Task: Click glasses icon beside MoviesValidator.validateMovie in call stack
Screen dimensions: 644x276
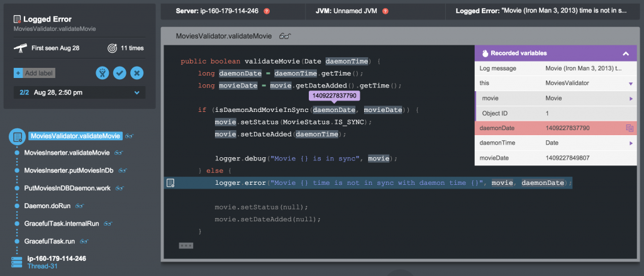Action: click(x=130, y=136)
